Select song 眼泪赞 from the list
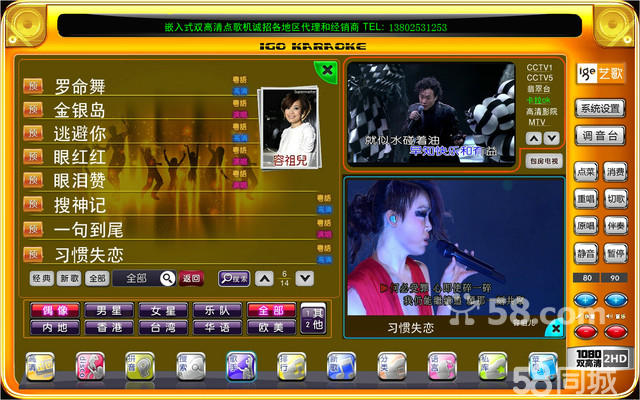 pos(80,180)
